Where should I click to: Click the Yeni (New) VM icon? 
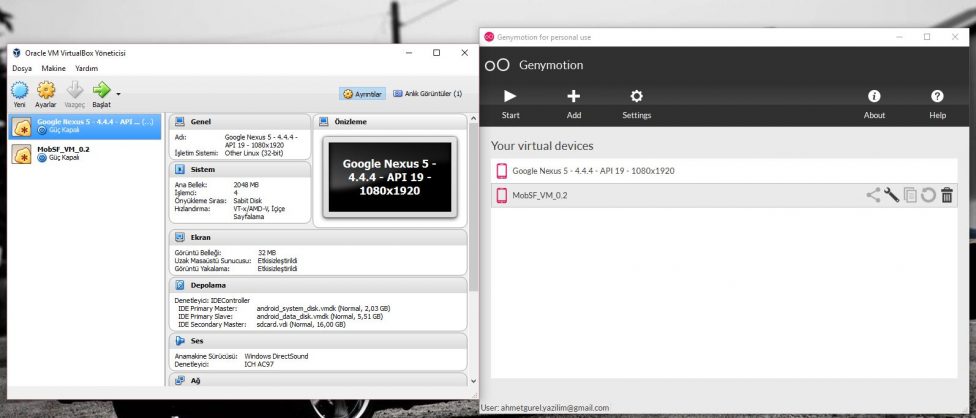(19, 92)
